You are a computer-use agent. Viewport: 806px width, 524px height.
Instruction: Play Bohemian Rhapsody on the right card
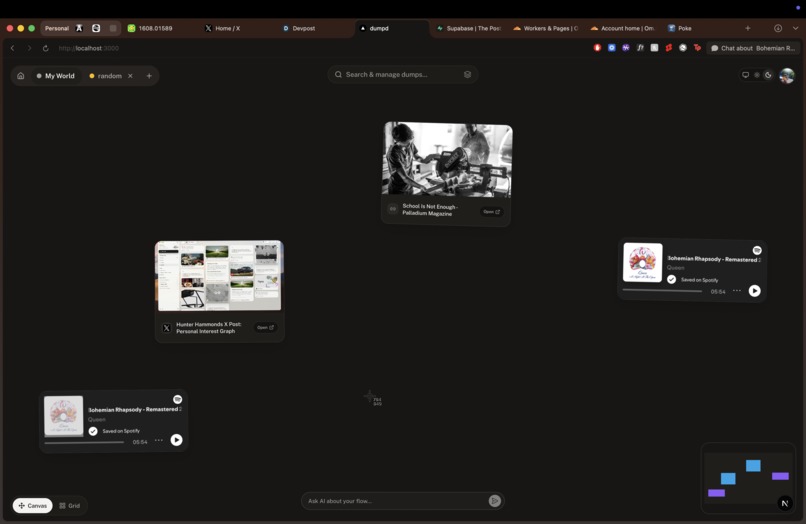pyautogui.click(x=754, y=291)
